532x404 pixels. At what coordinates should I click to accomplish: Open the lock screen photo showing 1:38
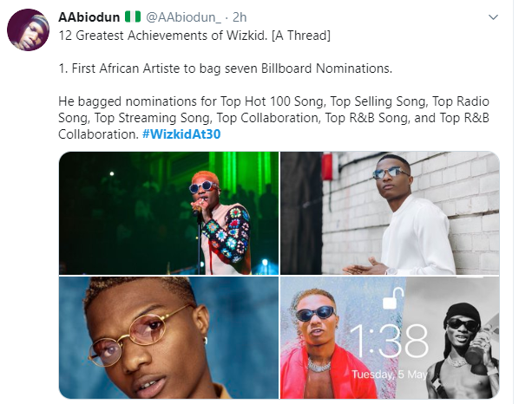pyautogui.click(x=390, y=337)
